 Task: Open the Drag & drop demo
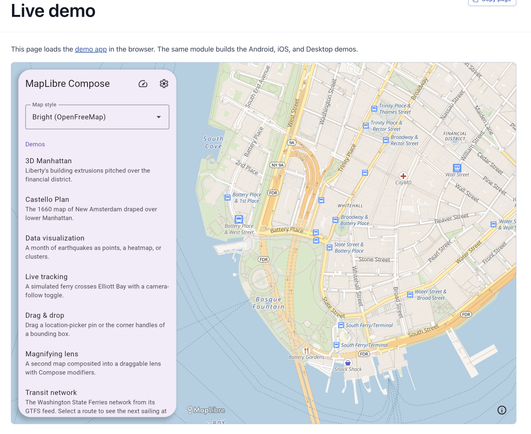coord(97,324)
